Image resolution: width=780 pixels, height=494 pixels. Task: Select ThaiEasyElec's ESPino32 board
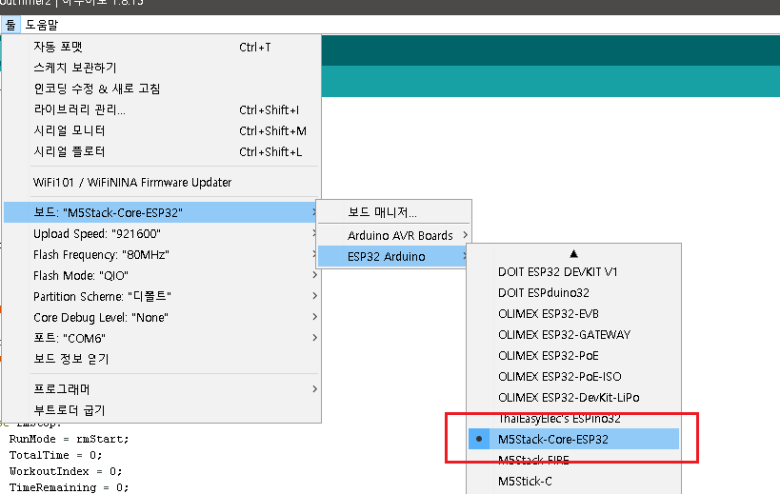574,418
